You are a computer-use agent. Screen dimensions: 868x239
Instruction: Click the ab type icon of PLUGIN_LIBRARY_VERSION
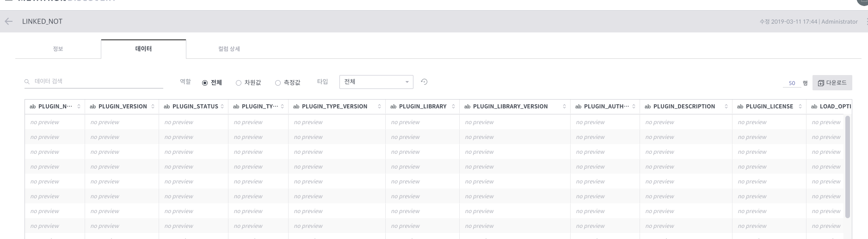[x=467, y=107]
